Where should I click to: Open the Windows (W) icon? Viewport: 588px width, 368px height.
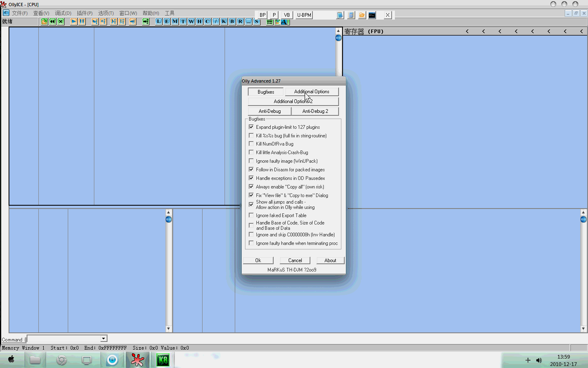(192, 22)
